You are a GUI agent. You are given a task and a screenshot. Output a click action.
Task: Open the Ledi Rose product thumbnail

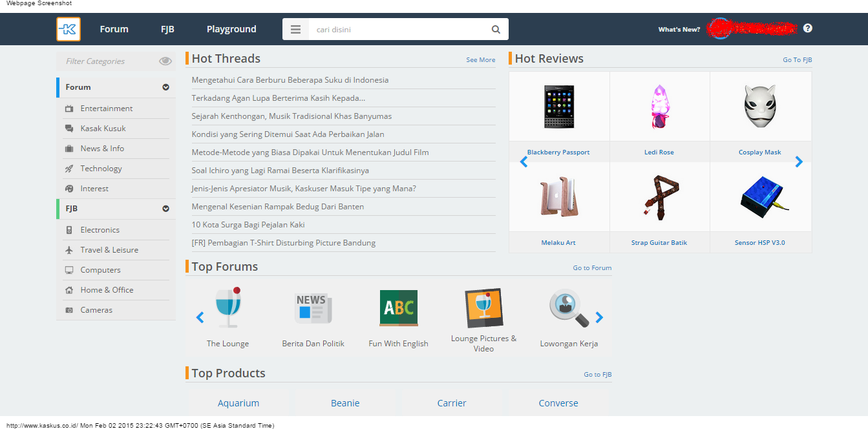(x=659, y=107)
